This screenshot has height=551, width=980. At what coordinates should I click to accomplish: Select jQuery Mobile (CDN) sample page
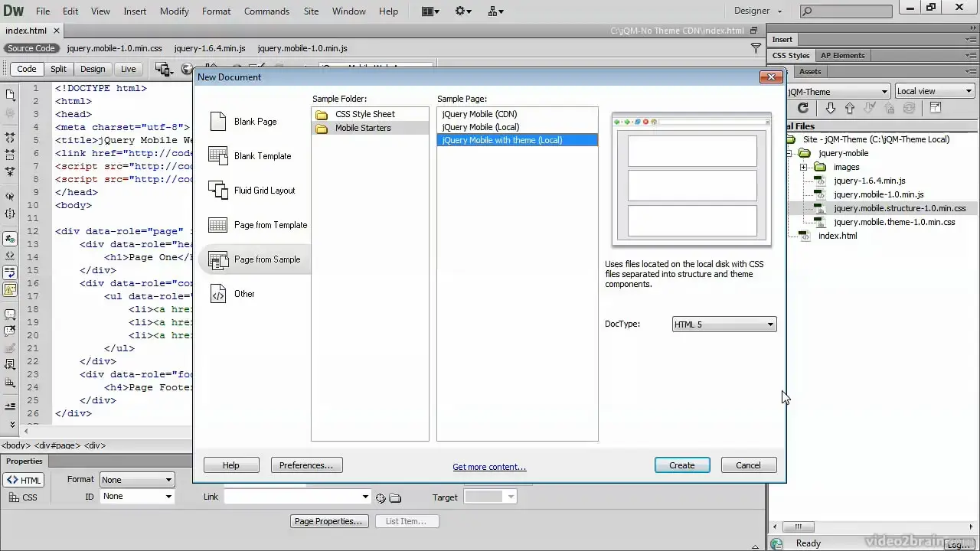479,114
